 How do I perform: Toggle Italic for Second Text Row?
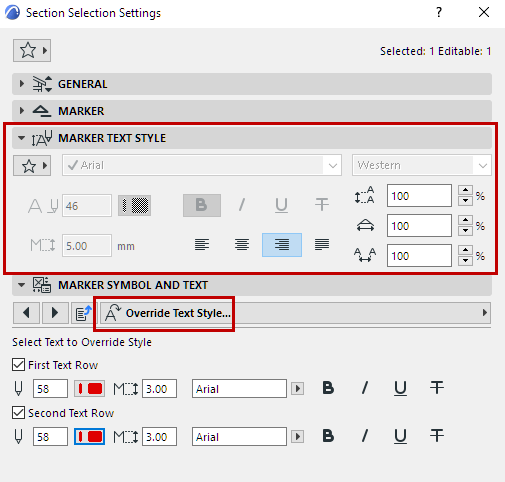[365, 436]
